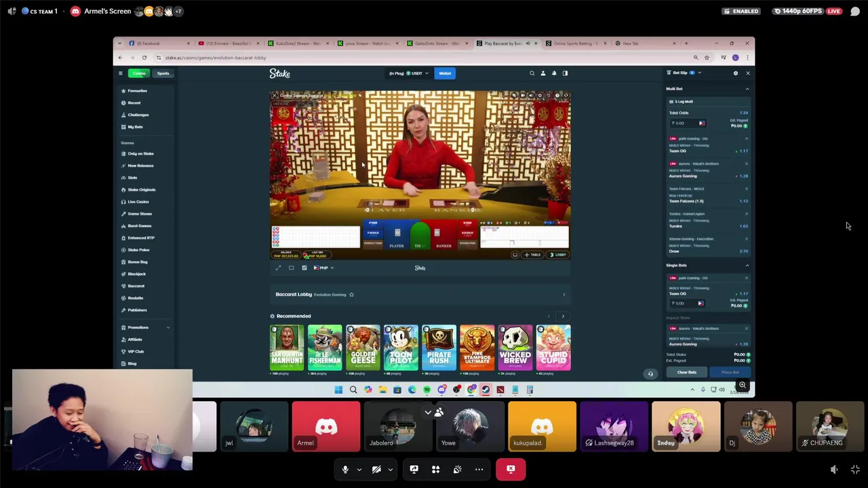
Task: Show next Recommended games with right arrow
Action: tap(563, 316)
